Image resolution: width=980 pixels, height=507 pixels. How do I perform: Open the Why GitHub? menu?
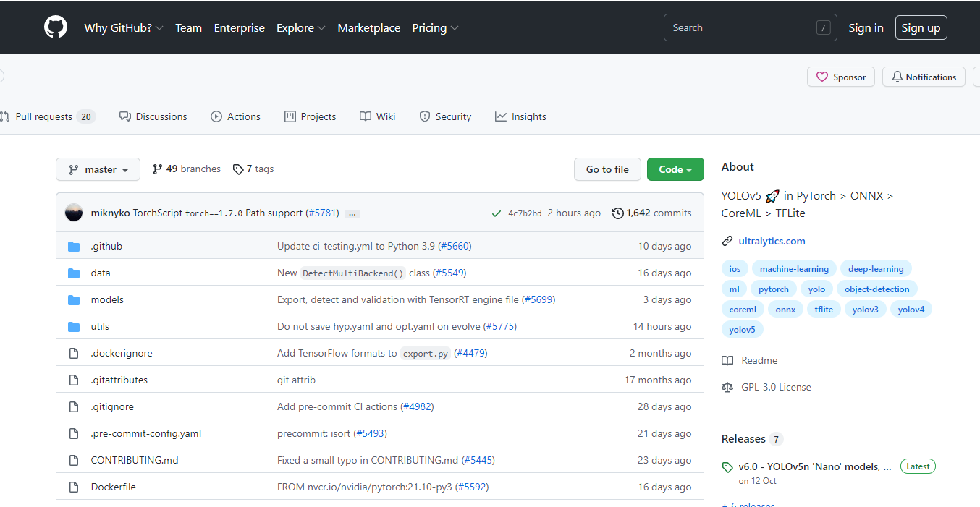point(123,28)
